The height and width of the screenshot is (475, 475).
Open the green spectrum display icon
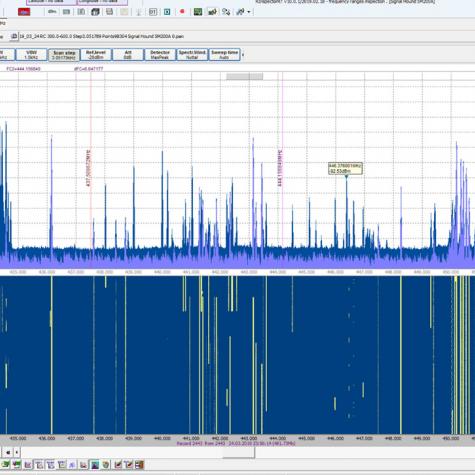coord(198,12)
